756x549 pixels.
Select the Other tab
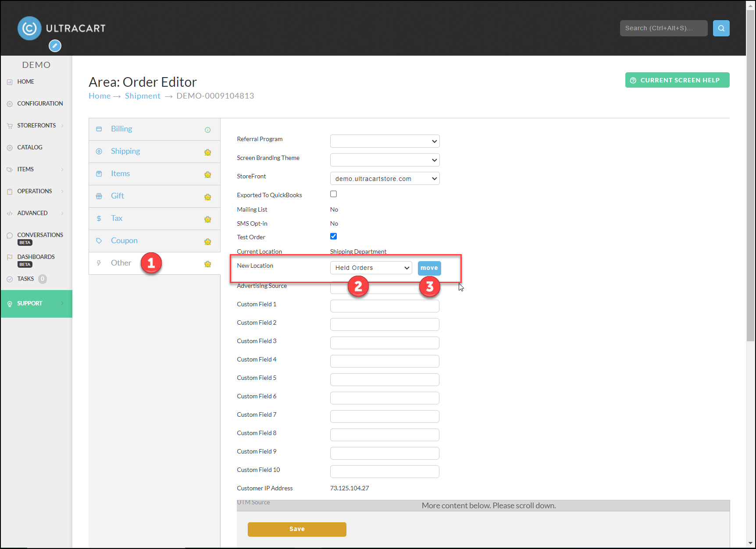click(154, 263)
